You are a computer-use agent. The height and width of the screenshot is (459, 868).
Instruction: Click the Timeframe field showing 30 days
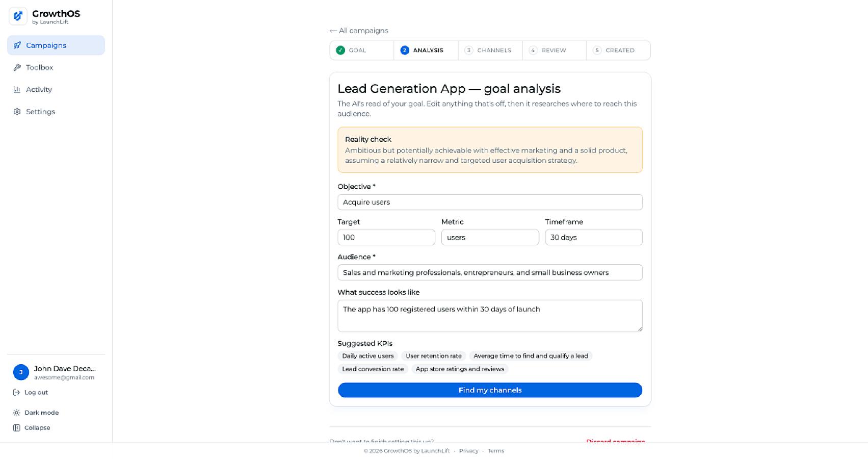coord(594,237)
